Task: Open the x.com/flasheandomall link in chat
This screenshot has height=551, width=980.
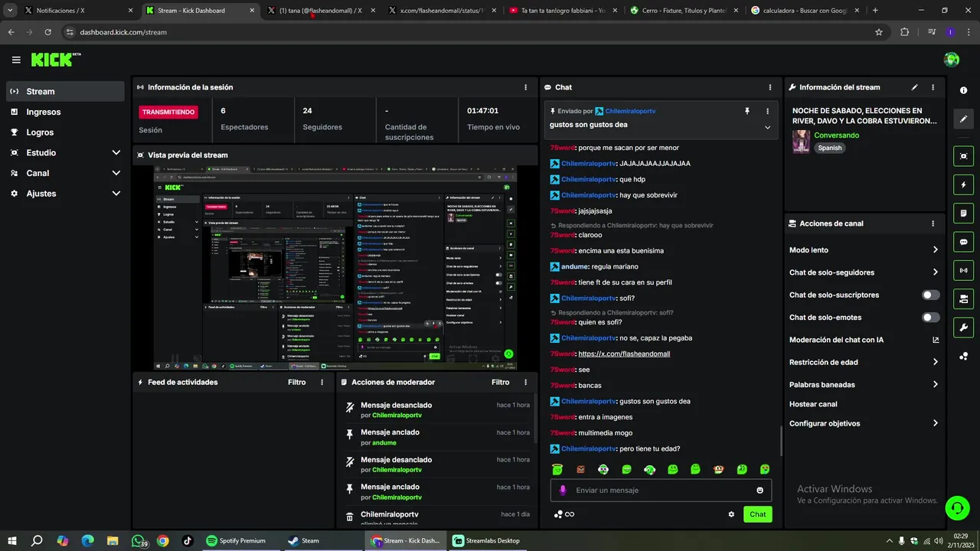Action: [x=624, y=354]
